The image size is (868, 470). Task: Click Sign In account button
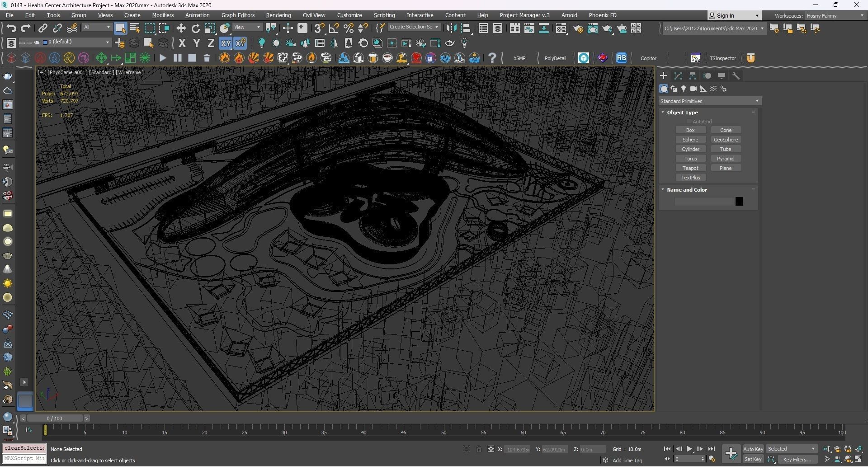click(x=734, y=16)
